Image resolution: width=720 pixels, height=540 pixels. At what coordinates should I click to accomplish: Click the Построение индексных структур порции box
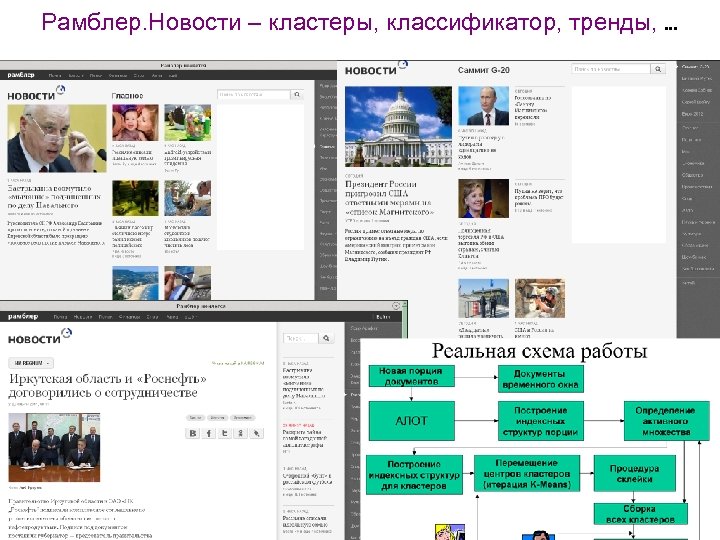pos(540,421)
